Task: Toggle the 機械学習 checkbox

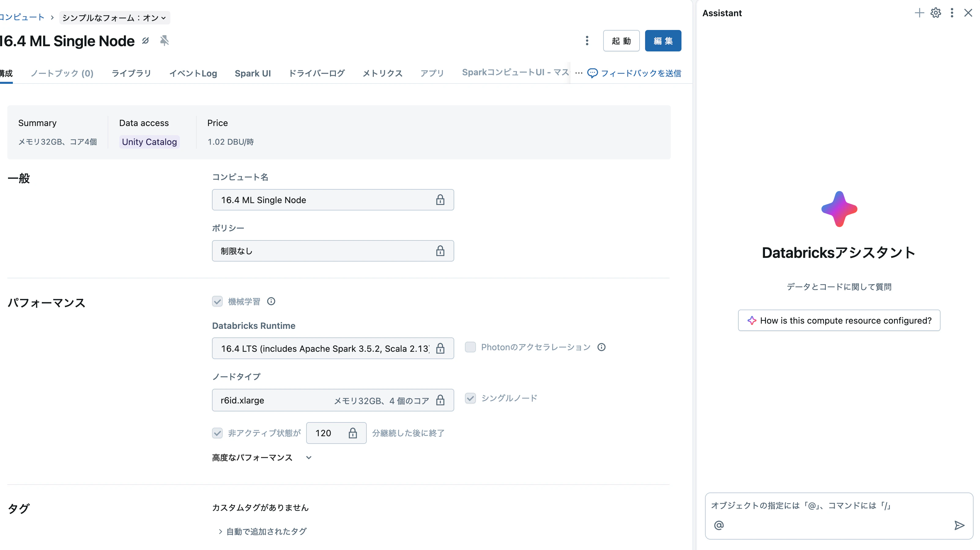Action: click(217, 302)
